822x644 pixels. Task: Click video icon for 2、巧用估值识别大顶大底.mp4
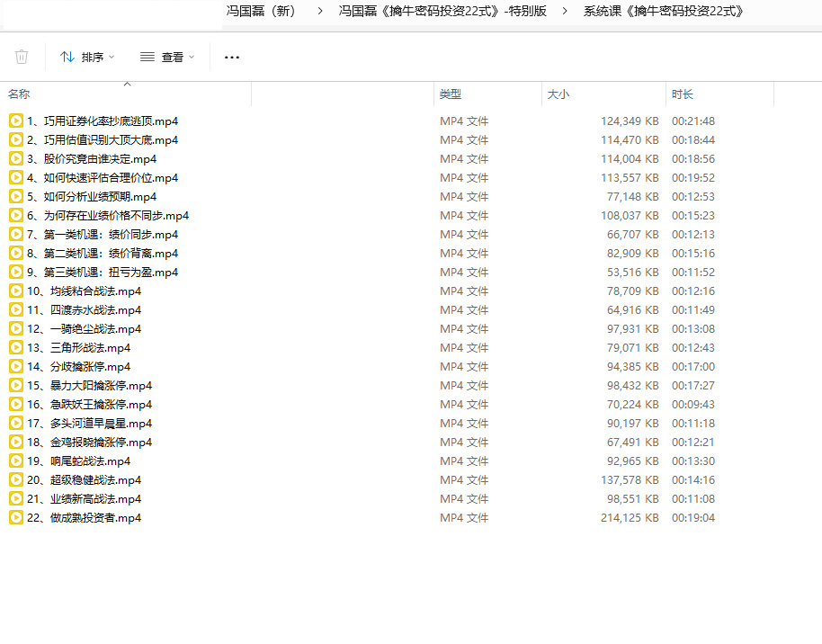[x=16, y=140]
